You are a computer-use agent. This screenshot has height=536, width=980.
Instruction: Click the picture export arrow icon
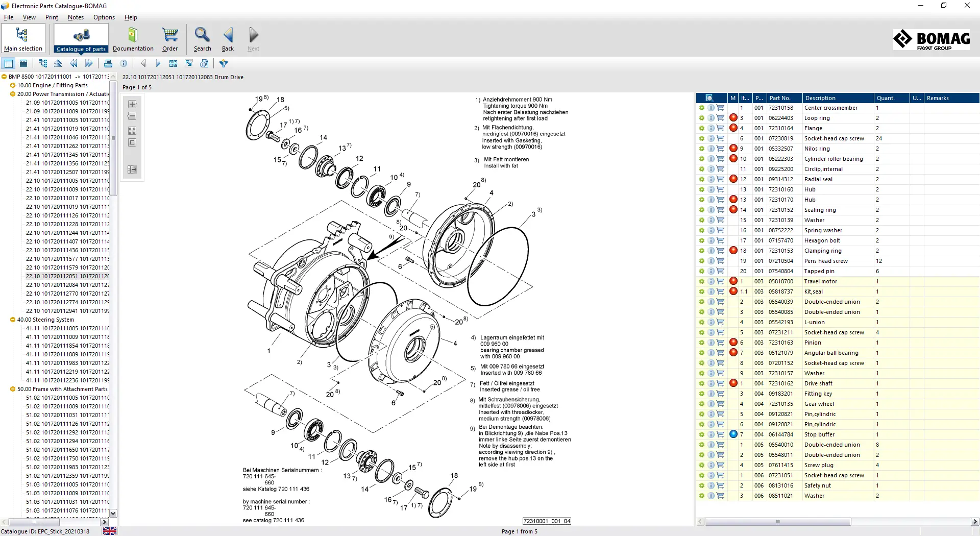coord(189,63)
